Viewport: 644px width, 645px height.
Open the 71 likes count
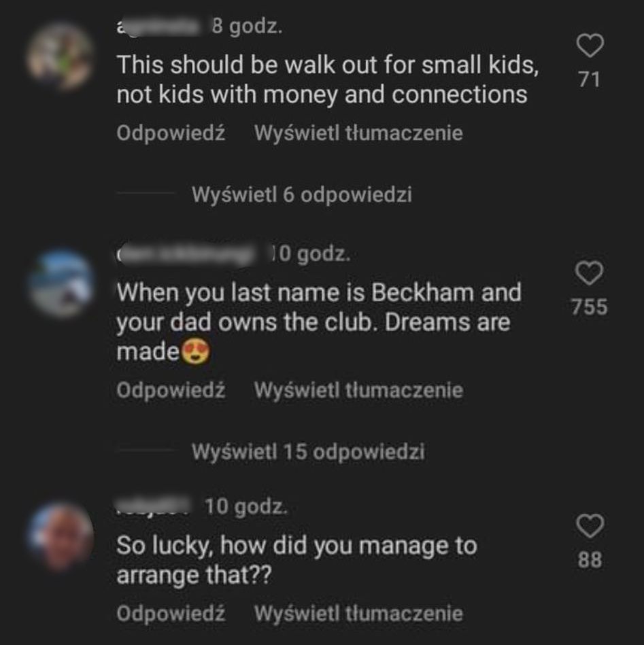589,80
